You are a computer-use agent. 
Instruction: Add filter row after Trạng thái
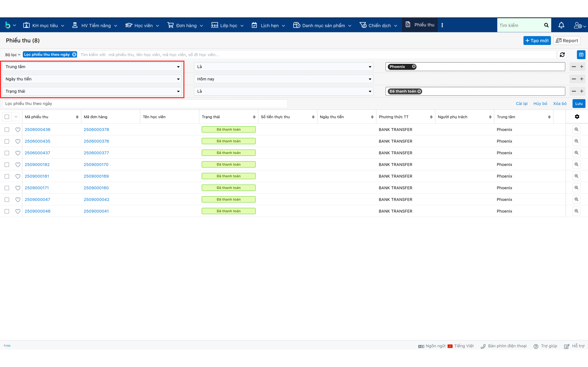582,91
